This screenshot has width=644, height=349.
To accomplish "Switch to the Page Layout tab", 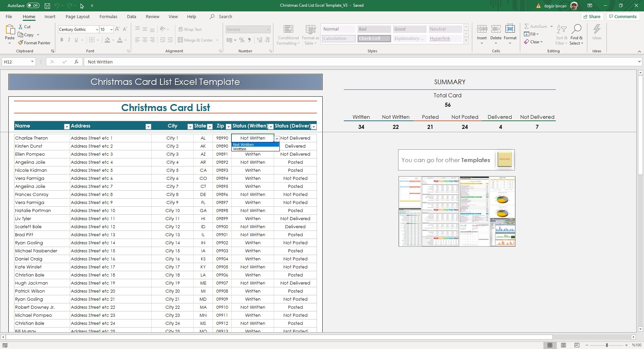I will pyautogui.click(x=77, y=16).
